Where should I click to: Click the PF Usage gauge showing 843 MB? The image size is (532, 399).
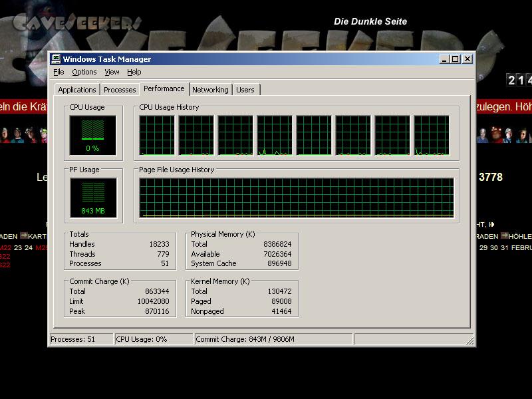tap(92, 199)
